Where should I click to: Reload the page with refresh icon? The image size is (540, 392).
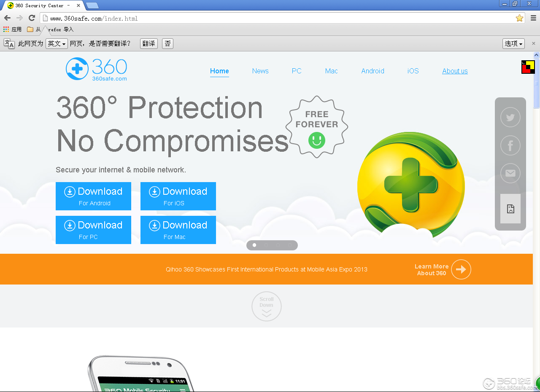point(32,18)
